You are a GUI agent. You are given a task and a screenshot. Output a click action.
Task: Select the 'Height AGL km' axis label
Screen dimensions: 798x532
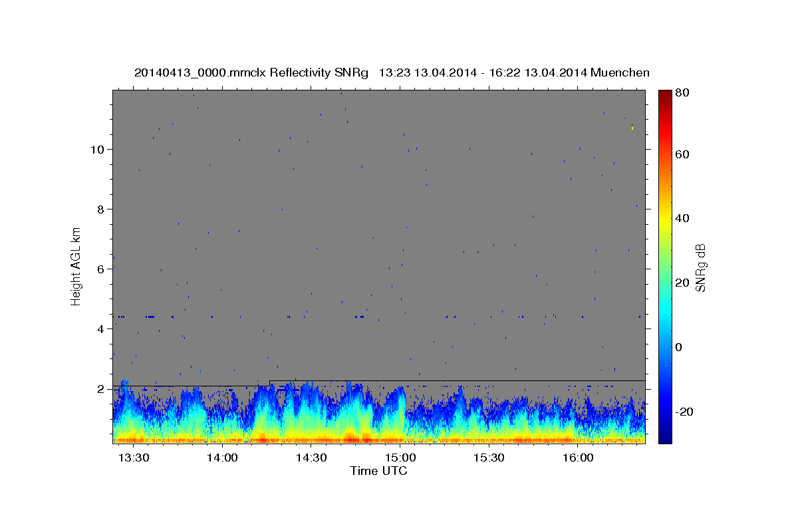tap(76, 266)
